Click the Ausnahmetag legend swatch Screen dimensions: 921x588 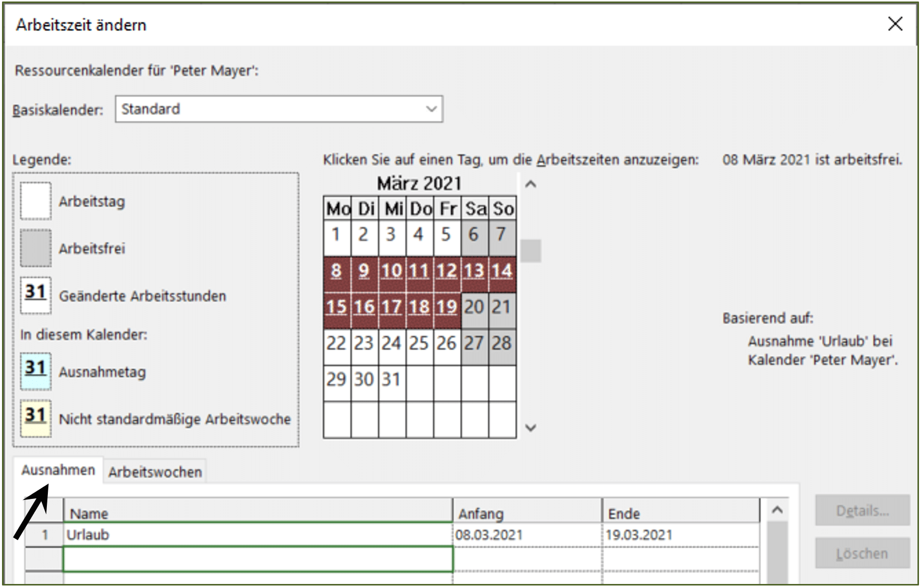point(35,372)
